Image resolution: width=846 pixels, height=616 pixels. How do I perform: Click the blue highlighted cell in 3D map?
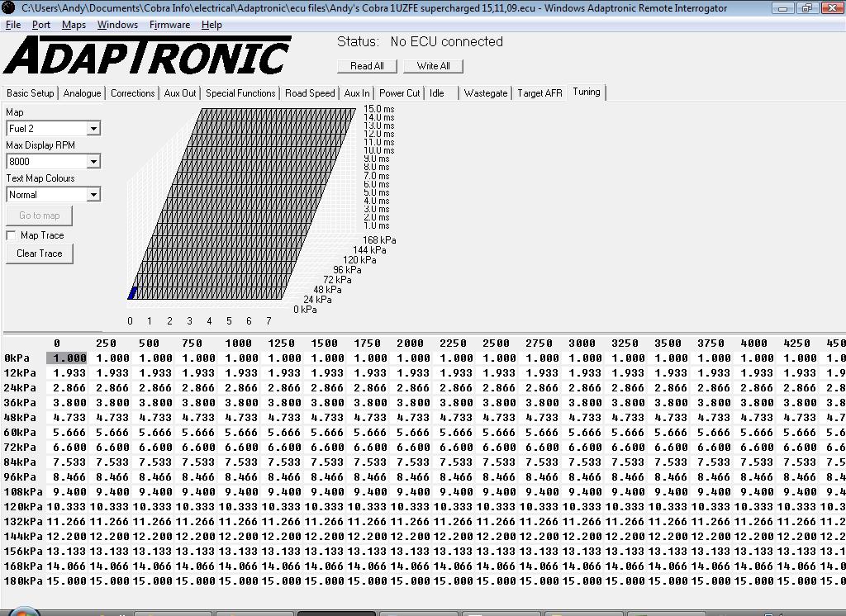pyautogui.click(x=132, y=293)
